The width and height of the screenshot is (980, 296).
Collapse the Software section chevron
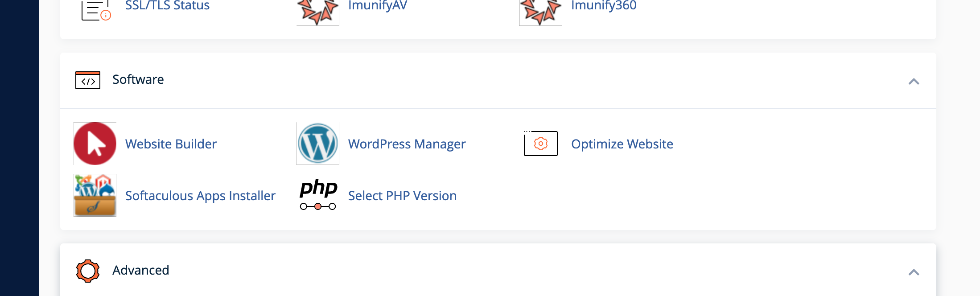click(914, 82)
